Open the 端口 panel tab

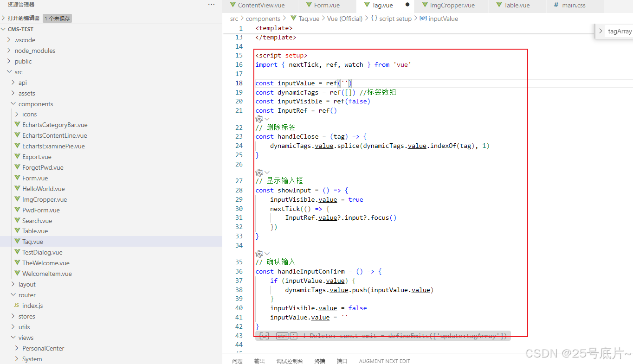pyautogui.click(x=342, y=361)
